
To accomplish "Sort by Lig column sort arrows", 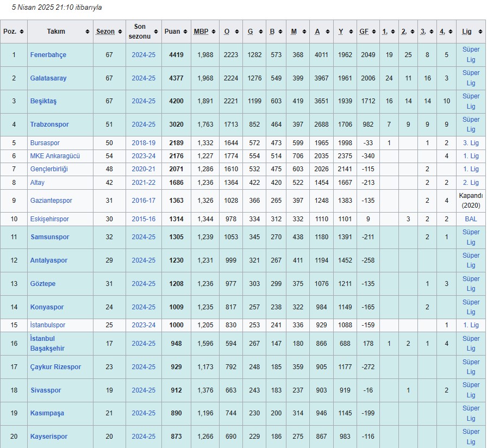I will (x=480, y=32).
